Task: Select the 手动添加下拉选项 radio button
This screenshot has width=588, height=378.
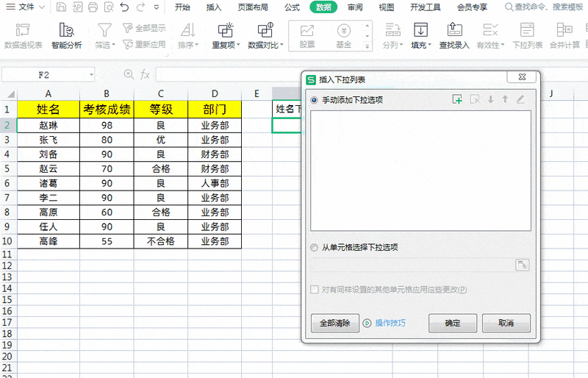Action: click(x=315, y=100)
